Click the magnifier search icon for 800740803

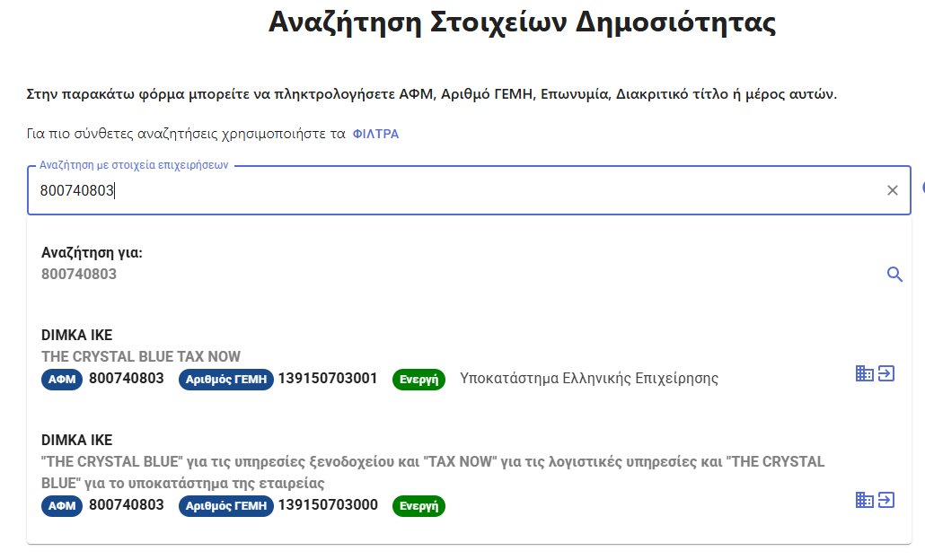click(894, 274)
